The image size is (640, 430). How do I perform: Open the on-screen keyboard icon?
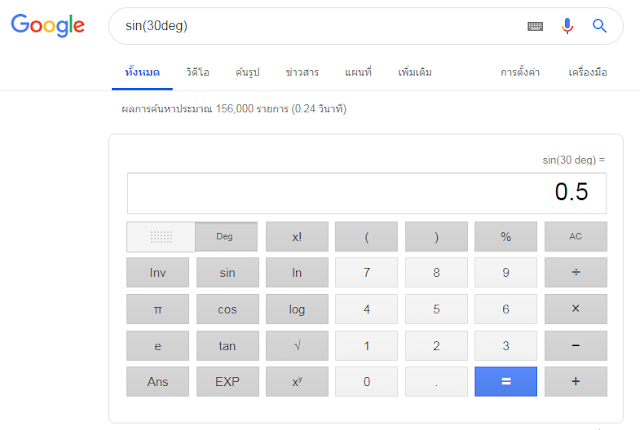pyautogui.click(x=535, y=27)
